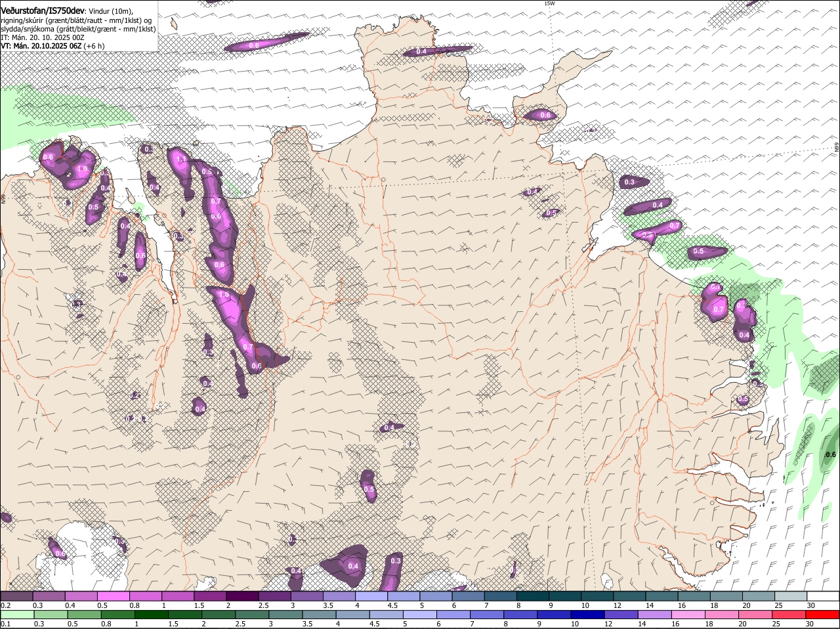This screenshot has height=629, width=840.
Task: Pick snow legend swatch between 1 and 1.5
Action: point(177,596)
